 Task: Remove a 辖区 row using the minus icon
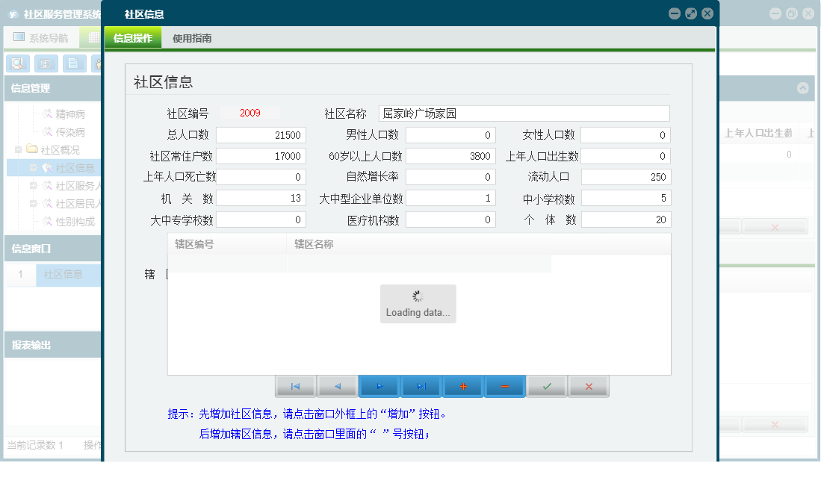click(x=504, y=386)
